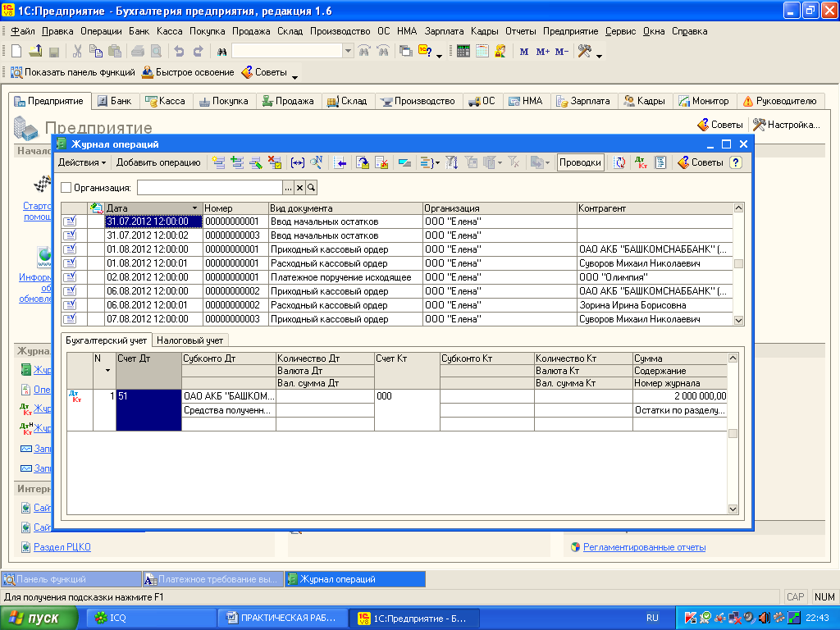Image resolution: width=840 pixels, height=630 pixels.
Task: Open the Дата column sort dropdown arrow
Action: pyautogui.click(x=194, y=208)
